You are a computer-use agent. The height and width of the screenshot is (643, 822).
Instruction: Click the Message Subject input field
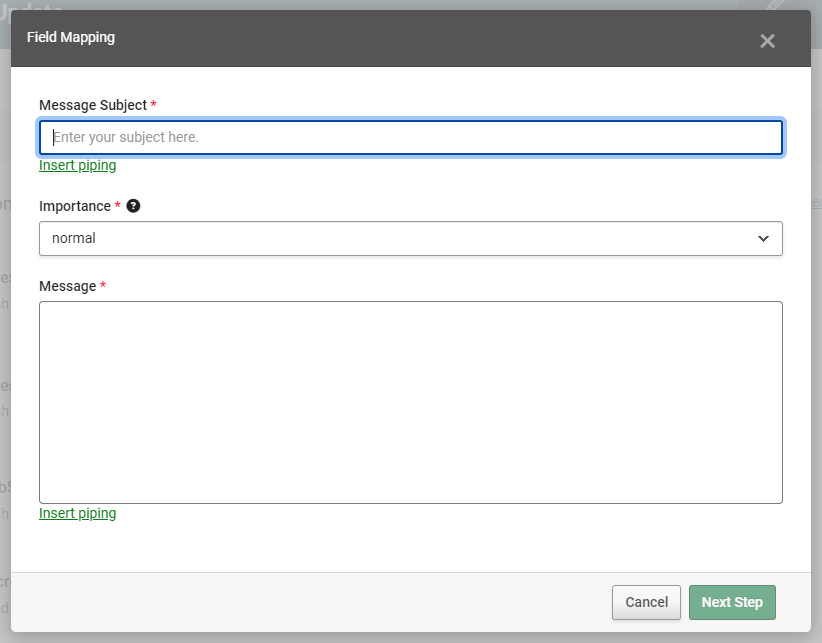tap(411, 137)
